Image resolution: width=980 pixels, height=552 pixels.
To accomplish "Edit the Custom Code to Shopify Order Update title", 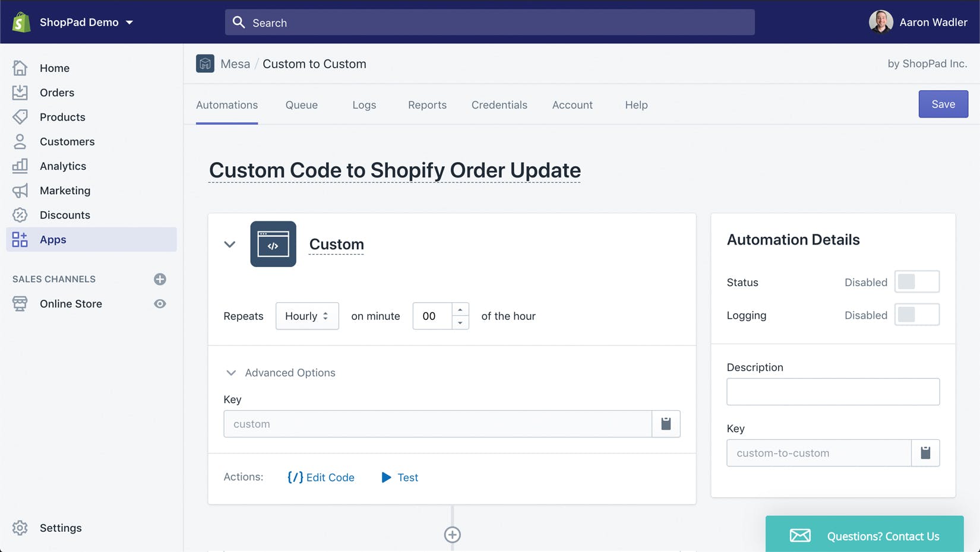I will [x=394, y=170].
